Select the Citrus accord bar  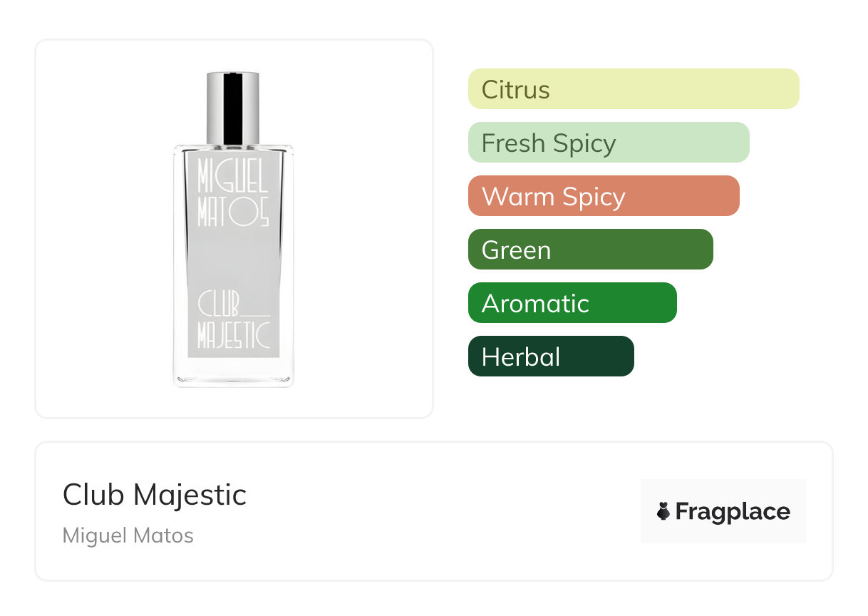tap(633, 89)
